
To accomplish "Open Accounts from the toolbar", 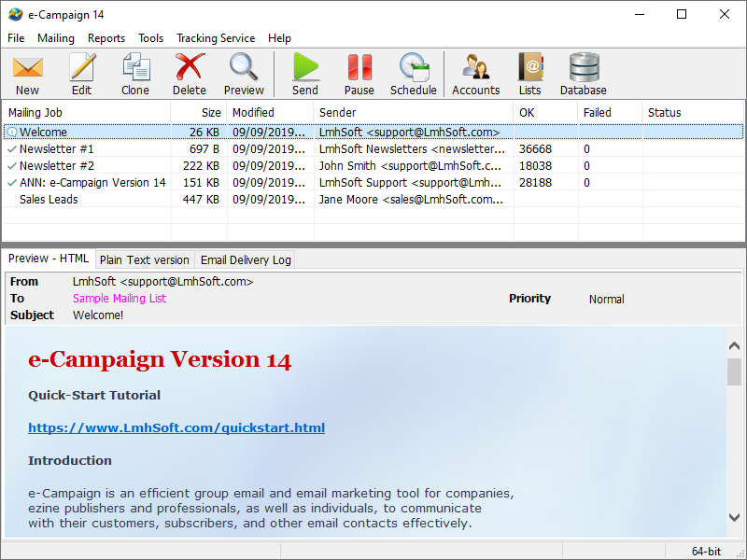I will (x=475, y=75).
